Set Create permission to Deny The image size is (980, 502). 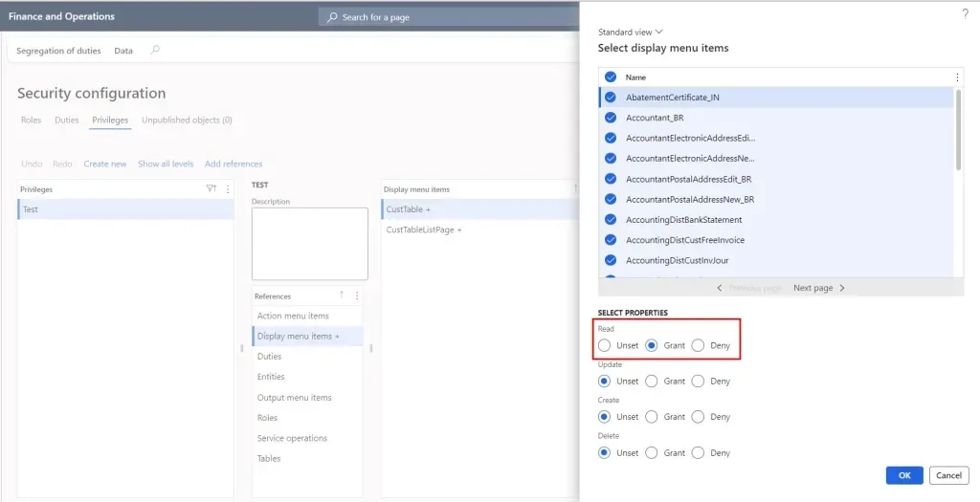(698, 417)
